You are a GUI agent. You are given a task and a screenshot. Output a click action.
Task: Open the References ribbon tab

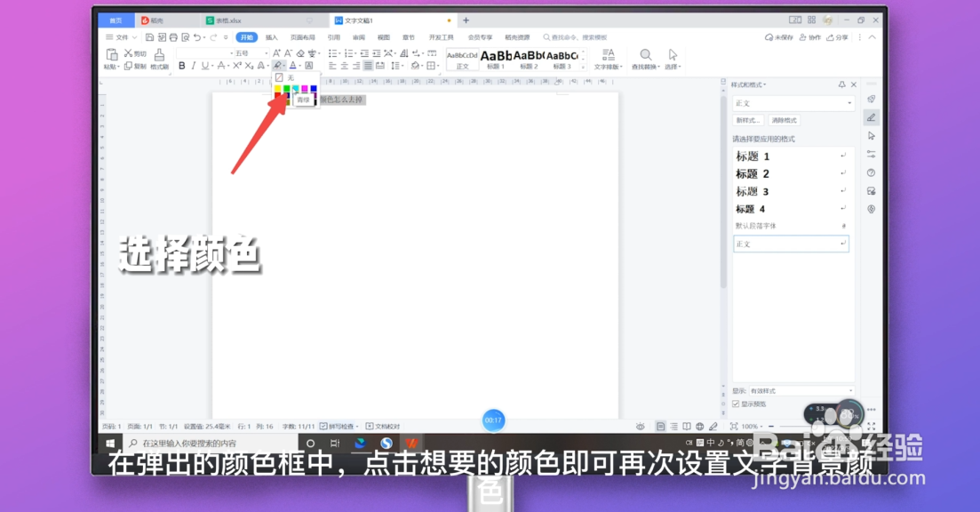(334, 37)
